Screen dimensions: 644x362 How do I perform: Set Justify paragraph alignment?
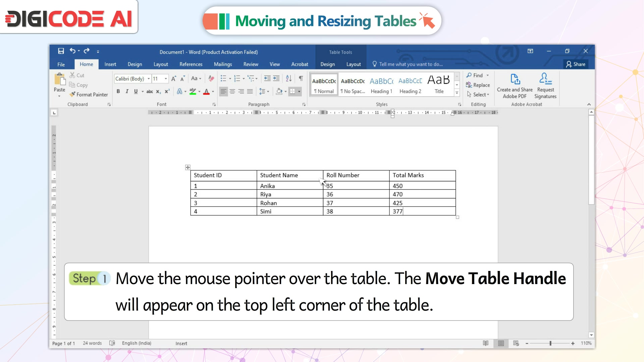tap(250, 91)
